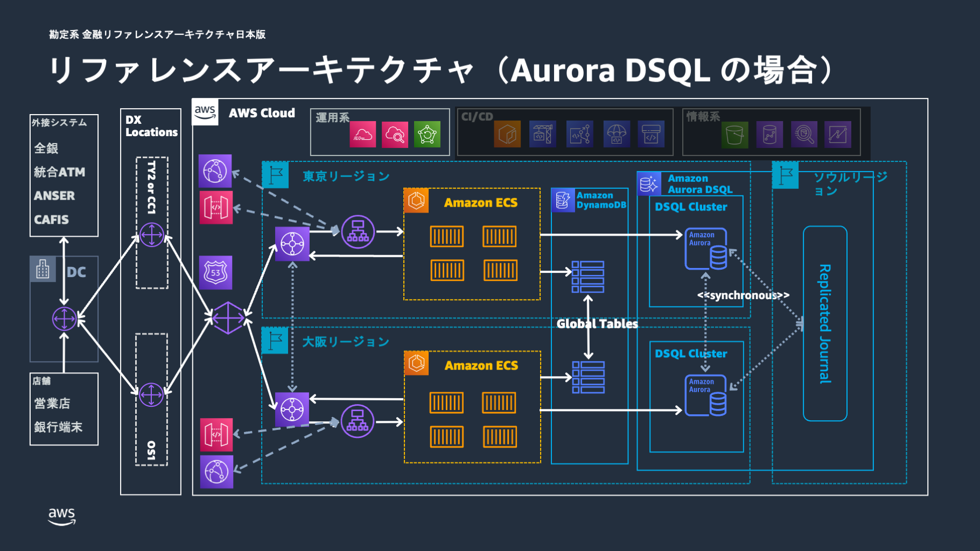This screenshot has height=551, width=980.
Task: Click the code window icon in CI/CD
Action: coord(651,134)
